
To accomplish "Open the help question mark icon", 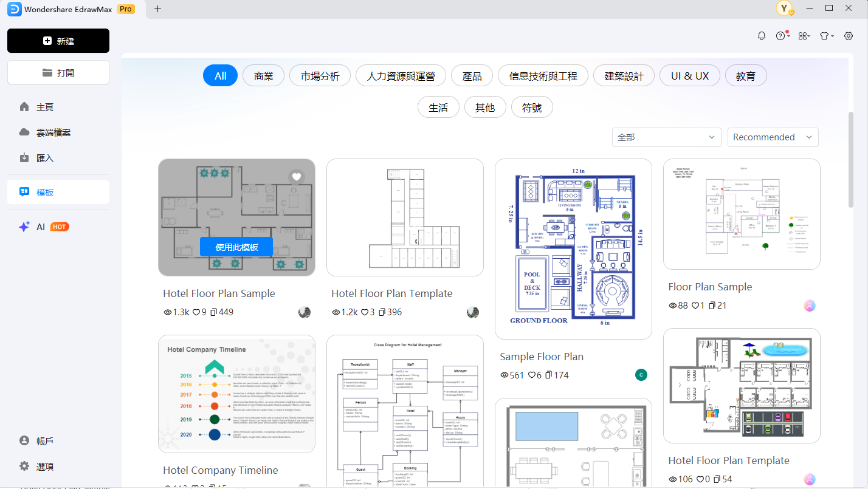I will [x=781, y=36].
